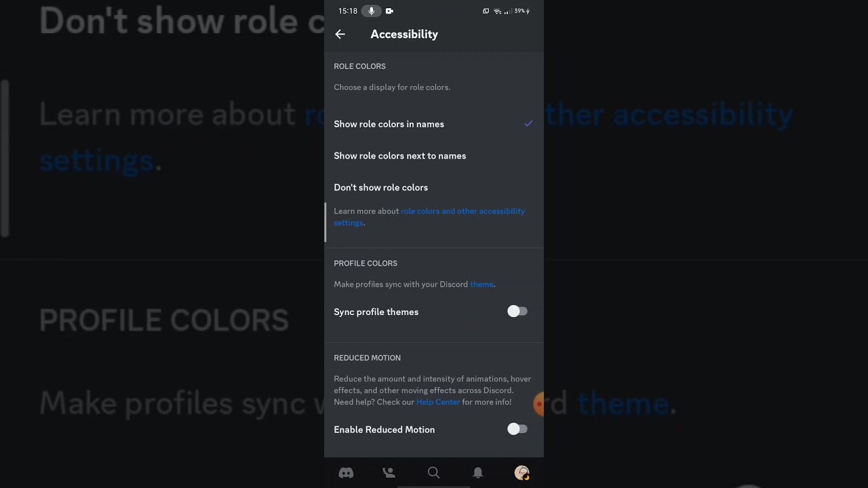
Task: Tap the Wi-Fi icon in status bar
Action: (497, 12)
